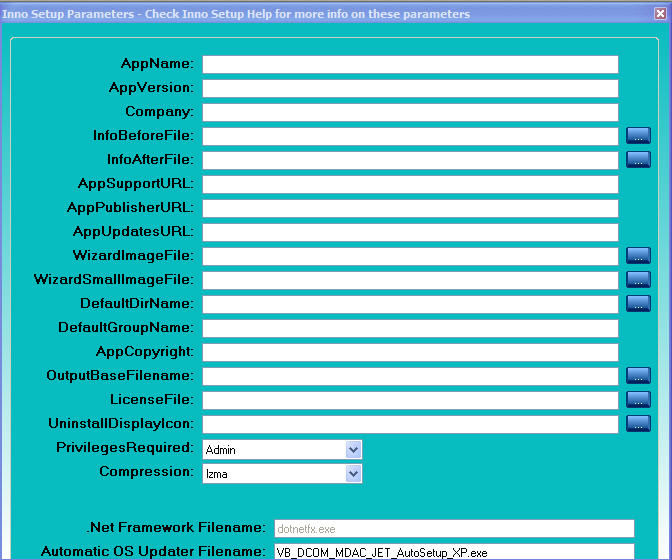The image size is (672, 560).
Task: Click the WizardImageFile text field
Action: pyautogui.click(x=410, y=256)
